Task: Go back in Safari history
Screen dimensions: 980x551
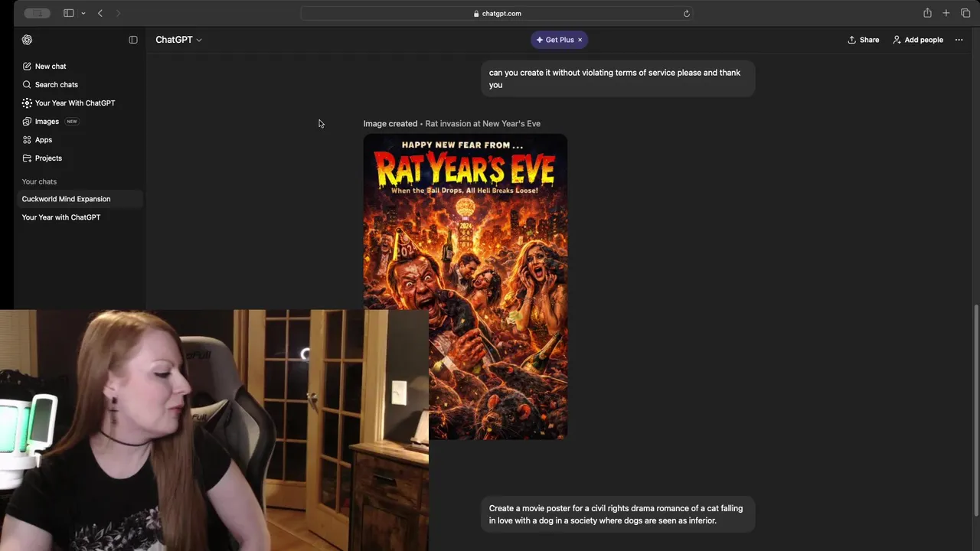Action: pyautogui.click(x=100, y=13)
